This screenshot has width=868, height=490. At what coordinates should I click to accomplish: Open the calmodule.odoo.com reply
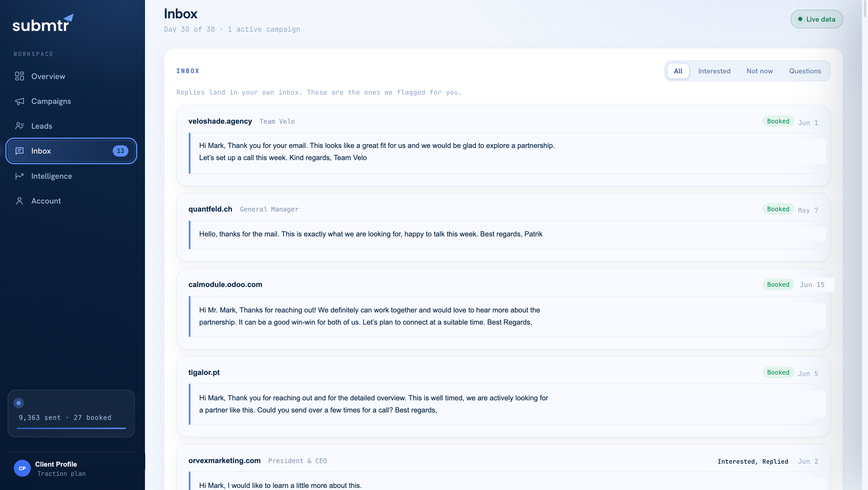point(503,309)
